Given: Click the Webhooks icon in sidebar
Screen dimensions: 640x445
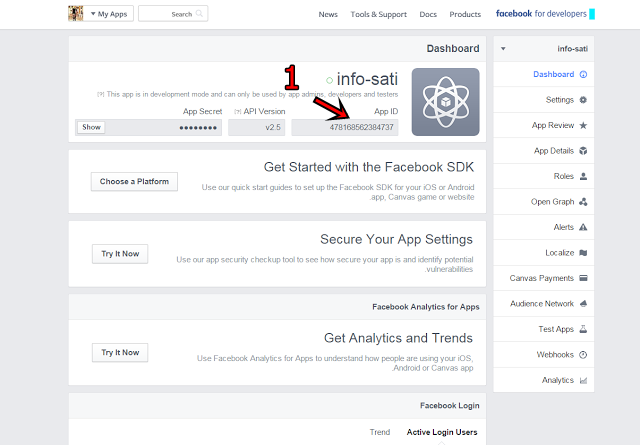Looking at the screenshot, I should click(583, 355).
